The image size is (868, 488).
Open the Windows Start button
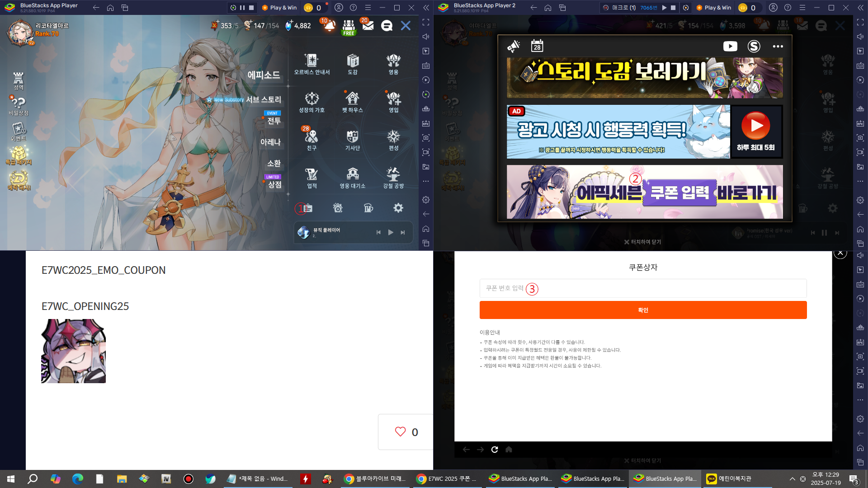[11, 479]
